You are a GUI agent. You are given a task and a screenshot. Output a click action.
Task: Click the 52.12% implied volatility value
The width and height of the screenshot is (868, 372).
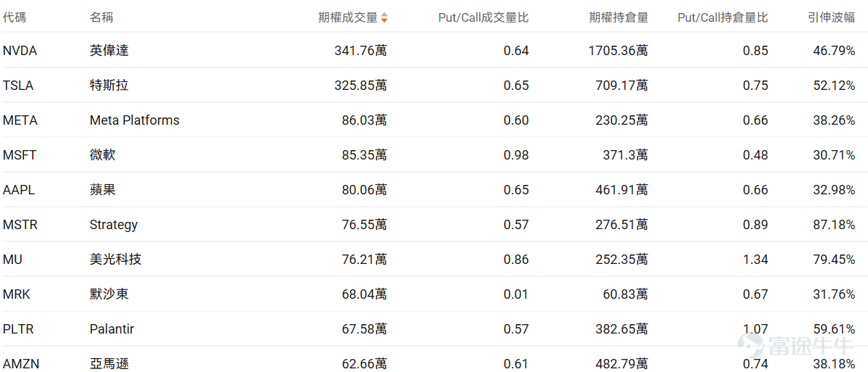(x=834, y=86)
